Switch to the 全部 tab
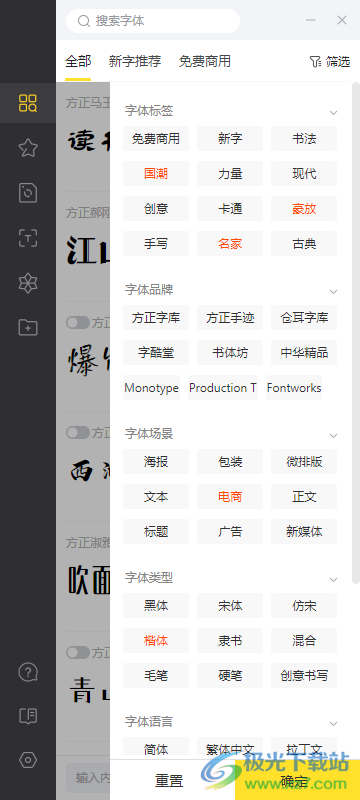The width and height of the screenshot is (360, 800). coord(78,62)
